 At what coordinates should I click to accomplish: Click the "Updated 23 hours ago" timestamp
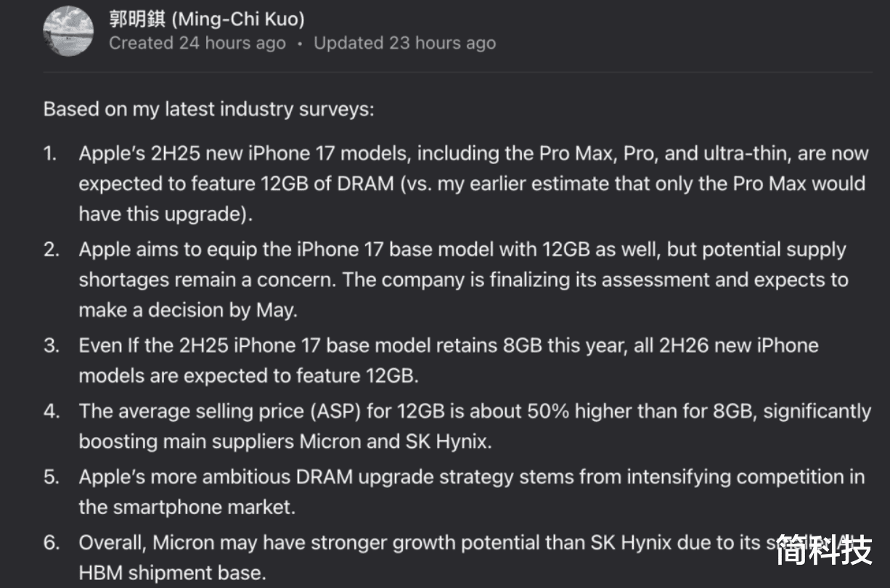coord(404,43)
